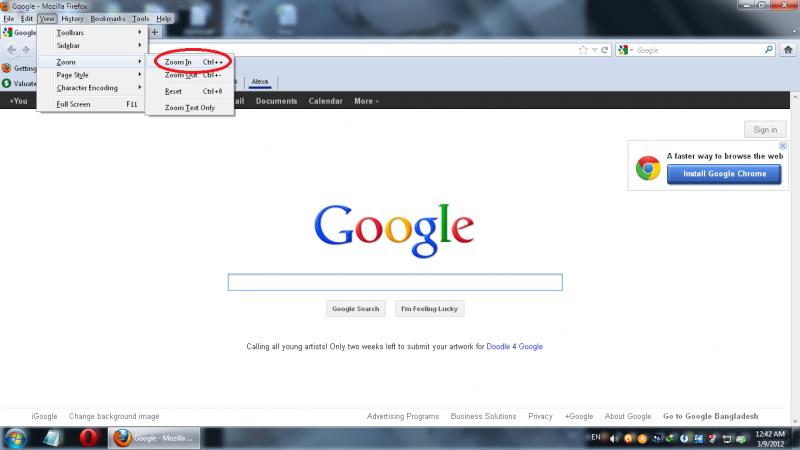Screen dimensions: 800x450
Task: Click the back arrow navigation button
Action: pyautogui.click(x=11, y=49)
